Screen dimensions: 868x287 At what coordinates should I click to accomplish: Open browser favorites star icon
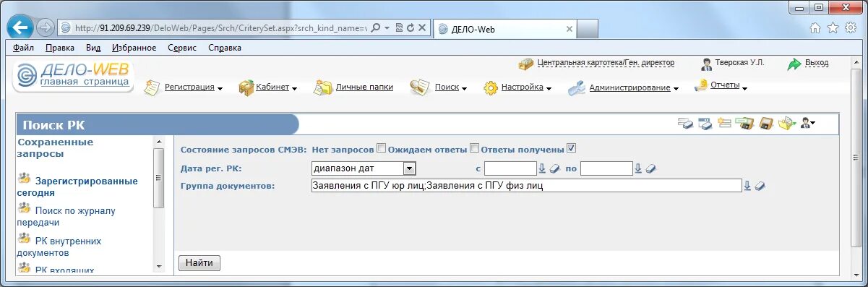point(833,28)
